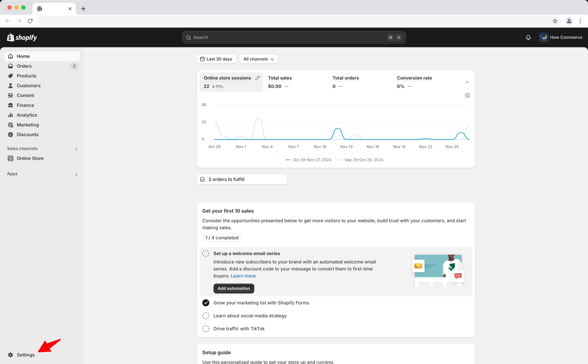Select the Conversion rate metric tab
588x364 pixels.
click(x=424, y=82)
